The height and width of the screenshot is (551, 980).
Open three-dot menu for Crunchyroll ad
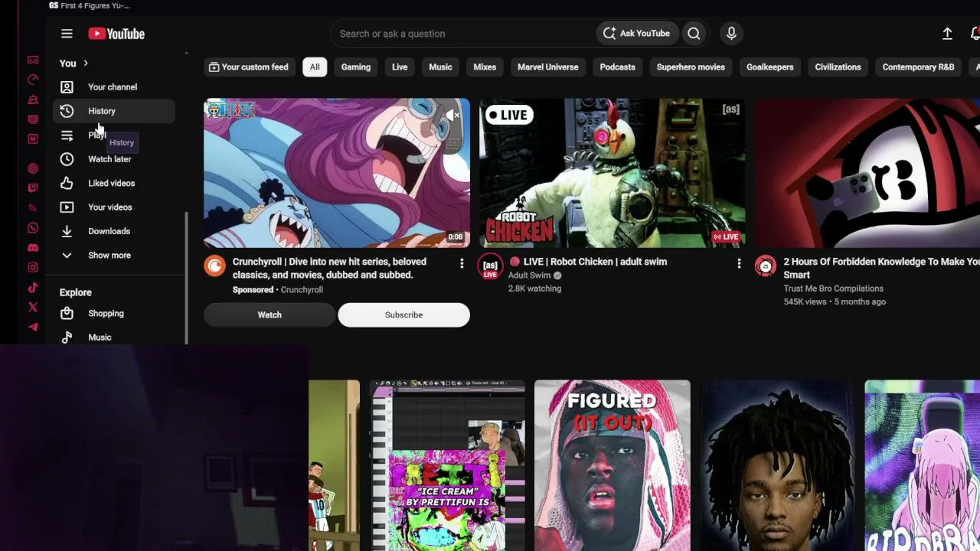click(462, 263)
